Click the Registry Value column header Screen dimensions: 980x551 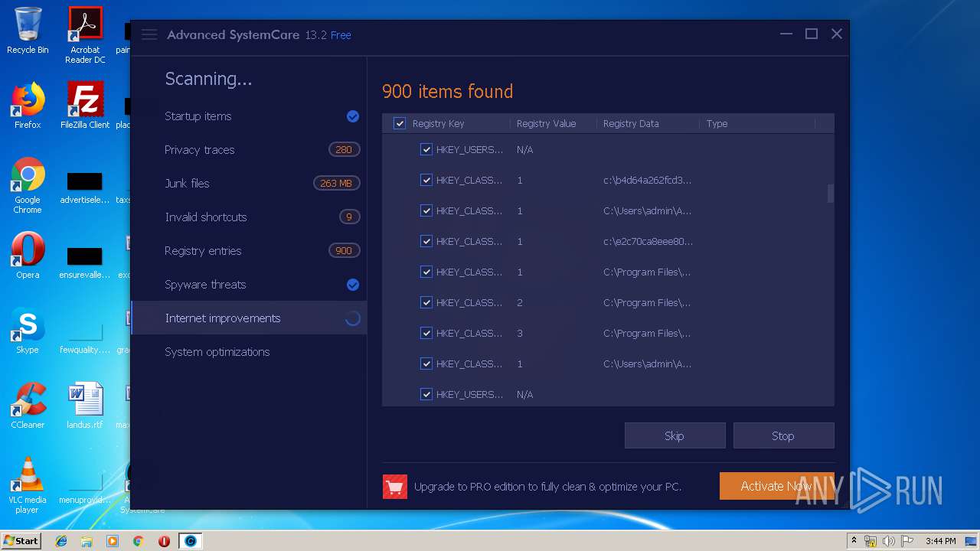tap(546, 123)
